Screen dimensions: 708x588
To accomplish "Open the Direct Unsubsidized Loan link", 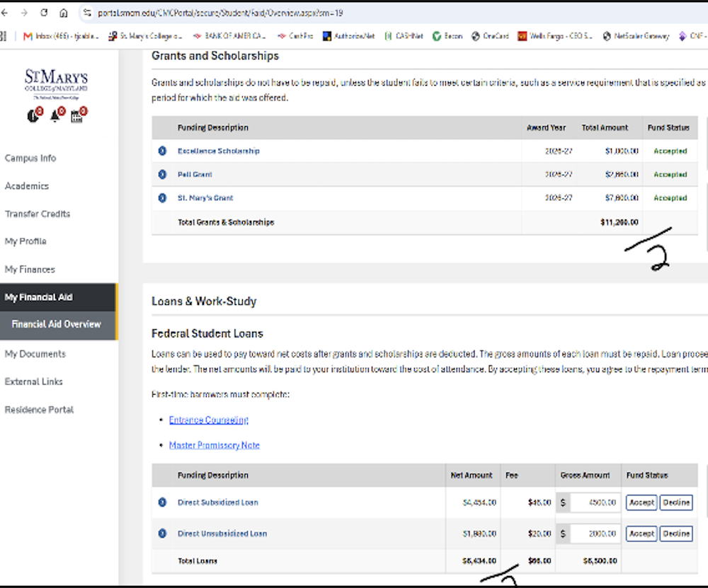I will click(x=222, y=534).
